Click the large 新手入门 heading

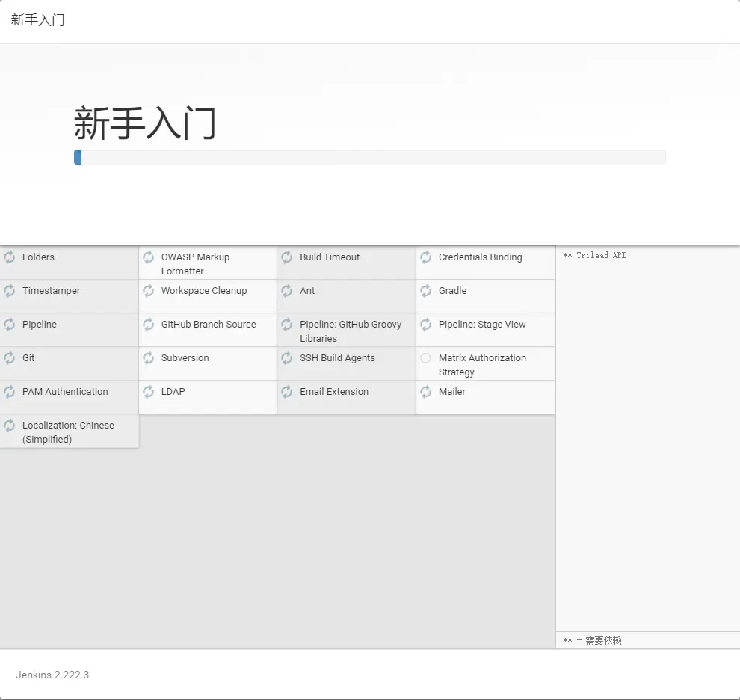(x=145, y=123)
